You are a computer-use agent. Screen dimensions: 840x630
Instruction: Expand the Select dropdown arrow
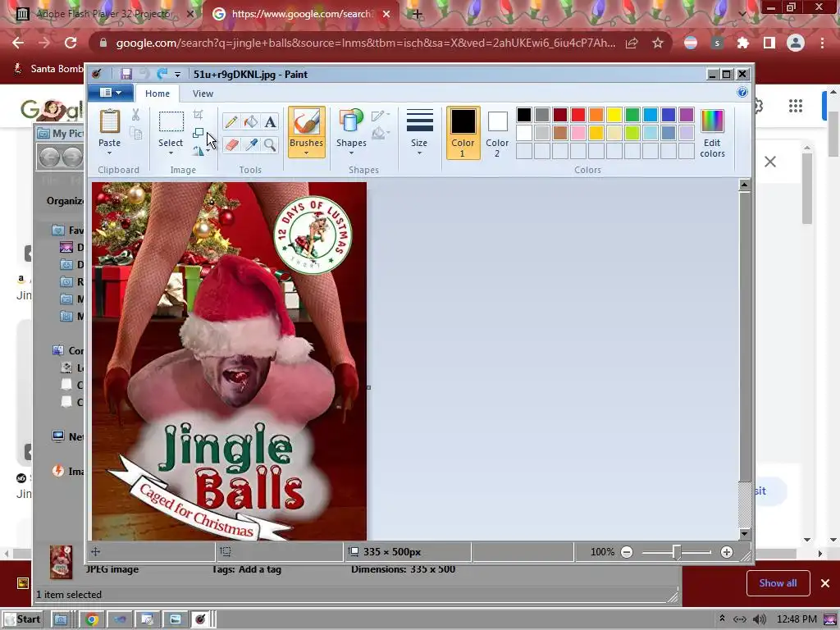(x=171, y=153)
